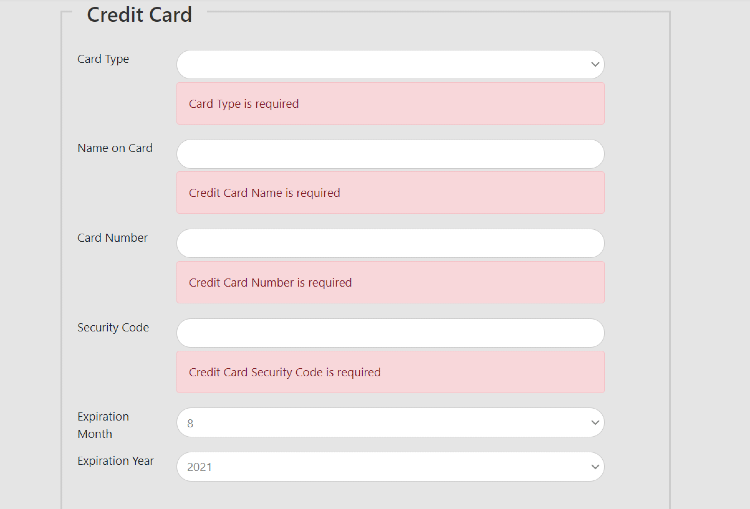Click the "Card Type is required" error
The image size is (750, 509).
244,104
